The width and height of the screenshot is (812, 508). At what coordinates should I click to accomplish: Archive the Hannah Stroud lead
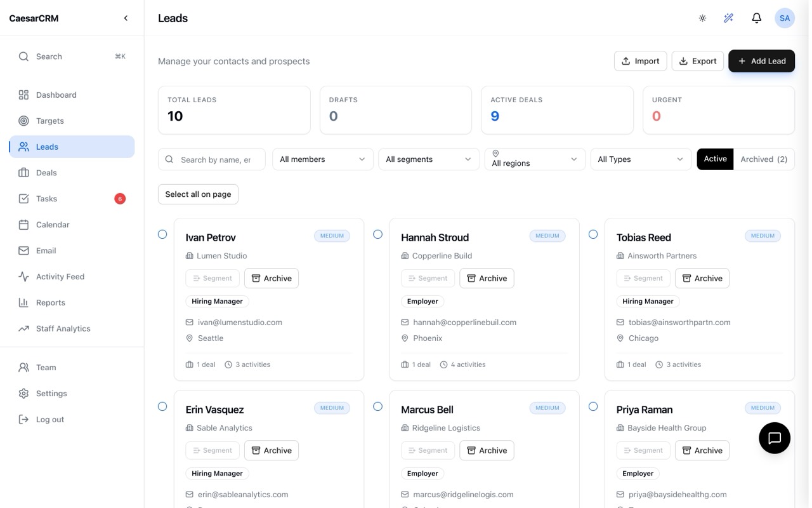click(487, 278)
